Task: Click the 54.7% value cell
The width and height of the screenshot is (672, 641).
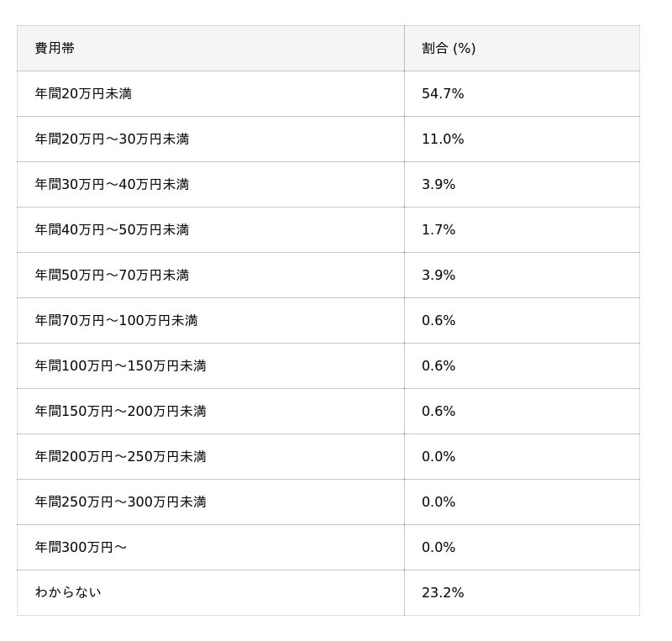Action: (443, 94)
